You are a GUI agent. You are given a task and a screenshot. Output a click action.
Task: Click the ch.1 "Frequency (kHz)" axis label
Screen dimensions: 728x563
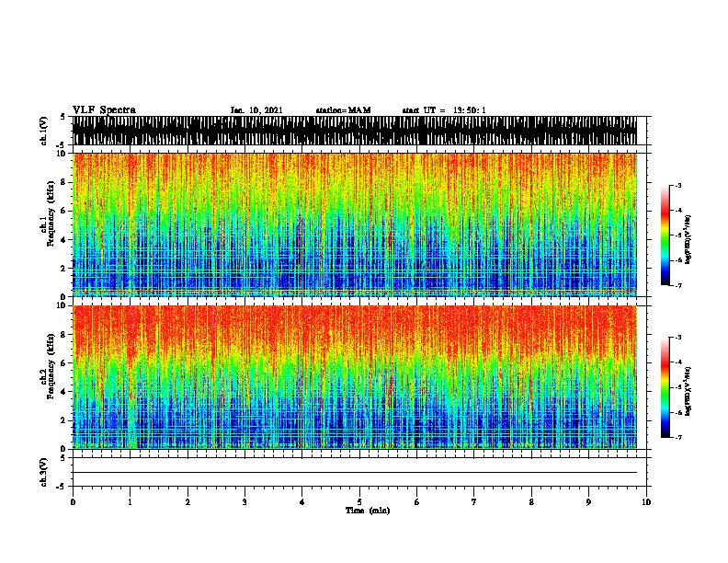(51, 214)
